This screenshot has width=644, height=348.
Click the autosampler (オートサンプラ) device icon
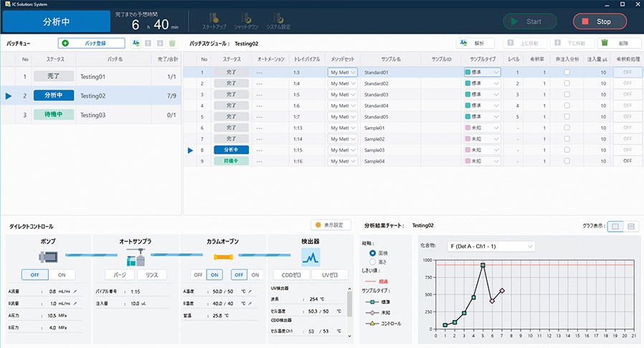pyautogui.click(x=136, y=256)
